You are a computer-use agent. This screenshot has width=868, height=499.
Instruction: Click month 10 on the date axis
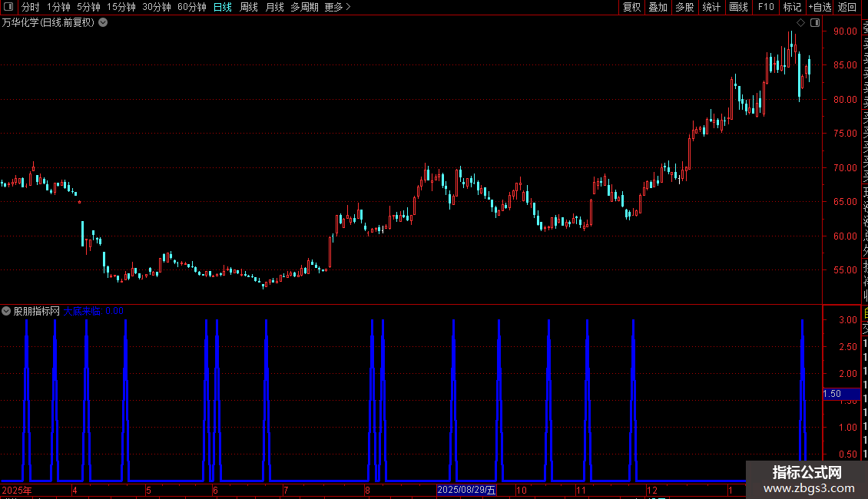(x=521, y=490)
